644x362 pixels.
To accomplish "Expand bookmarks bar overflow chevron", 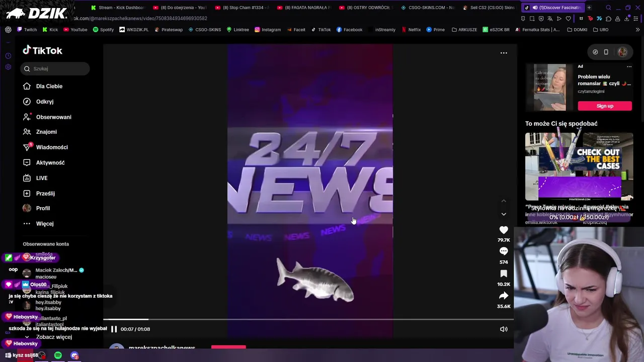I will coord(637,30).
